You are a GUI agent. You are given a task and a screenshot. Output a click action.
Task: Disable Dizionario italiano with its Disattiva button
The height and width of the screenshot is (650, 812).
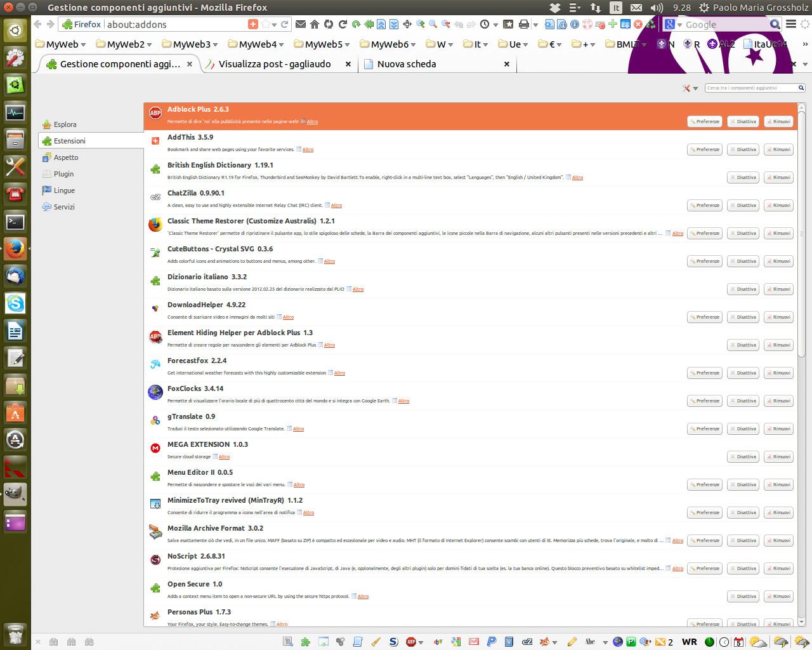point(743,289)
